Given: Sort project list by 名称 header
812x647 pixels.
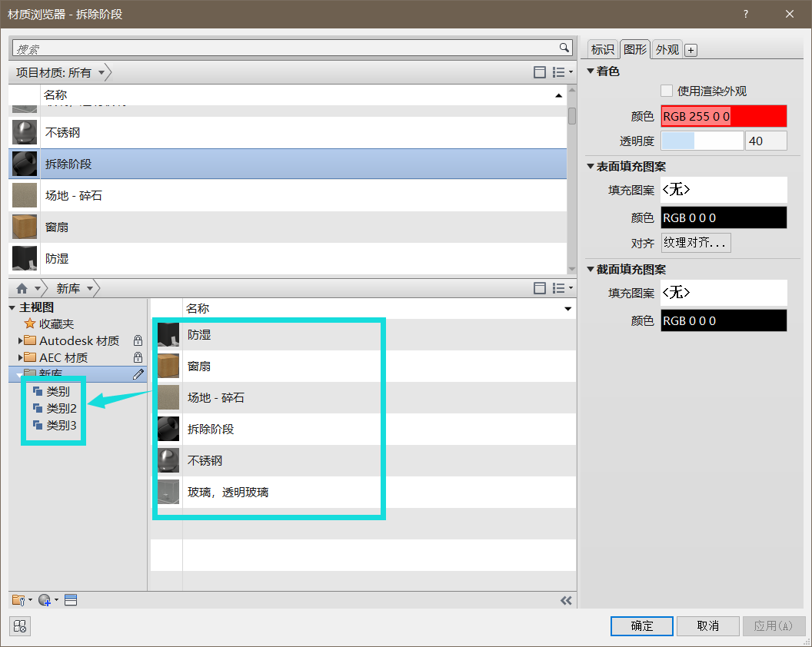Looking at the screenshot, I should pos(303,95).
